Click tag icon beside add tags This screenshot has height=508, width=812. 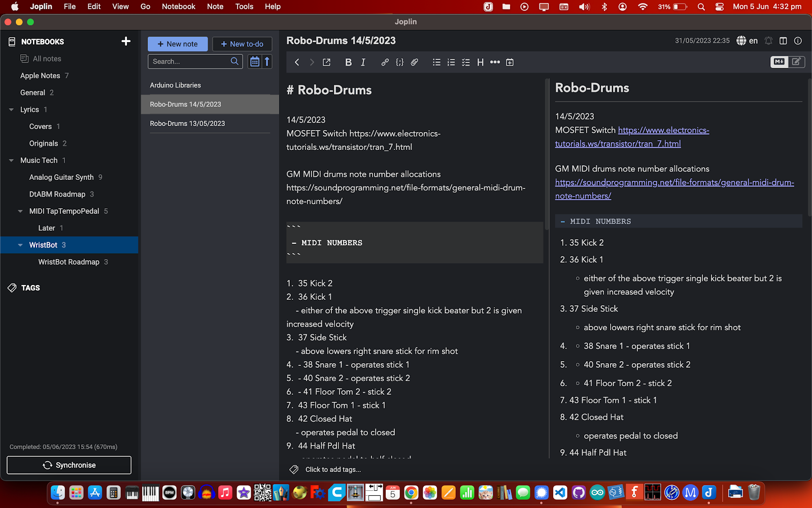point(294,469)
